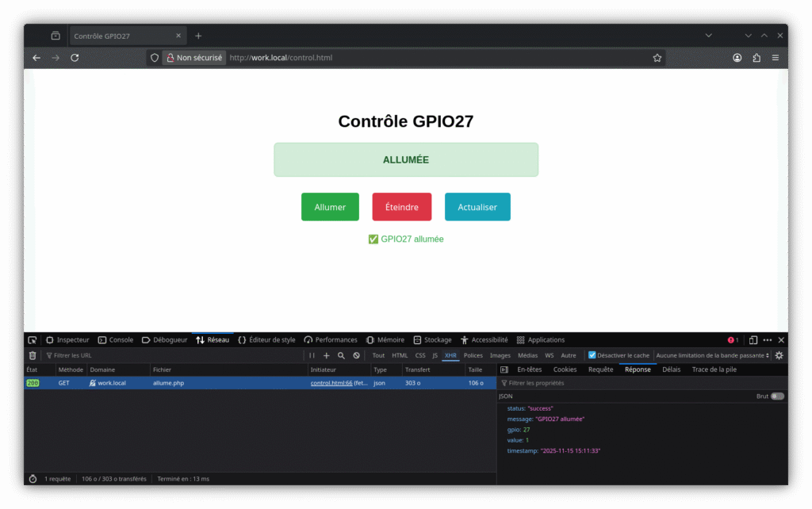The image size is (812, 509).
Task: Open the DevTools three-dots options menu
Action: pos(767,340)
